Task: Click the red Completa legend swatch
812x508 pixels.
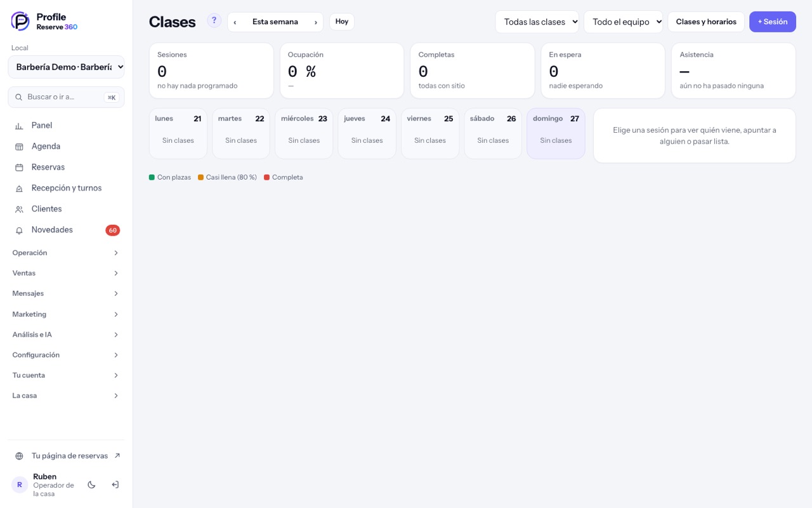Action: coord(266,177)
